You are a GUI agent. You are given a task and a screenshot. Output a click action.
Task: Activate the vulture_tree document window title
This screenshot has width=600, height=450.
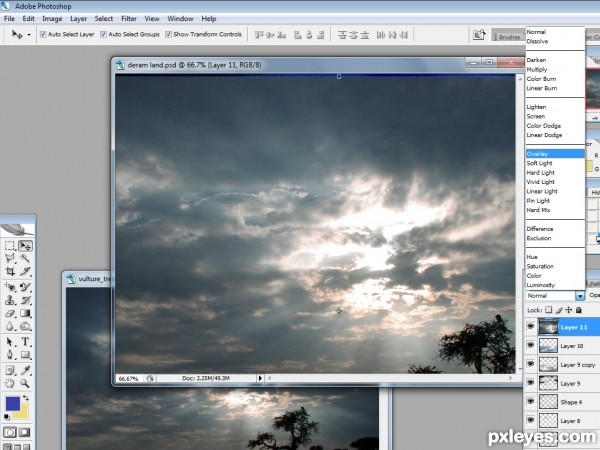pos(94,279)
